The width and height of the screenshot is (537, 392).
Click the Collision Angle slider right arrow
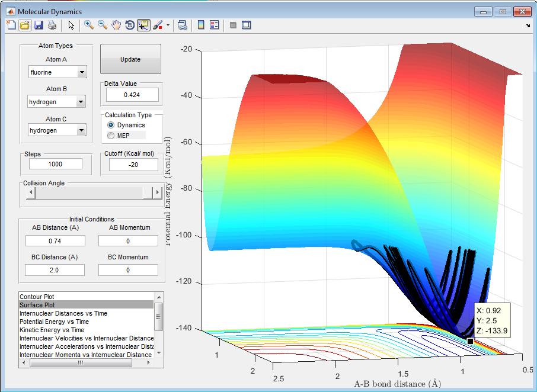(x=157, y=192)
